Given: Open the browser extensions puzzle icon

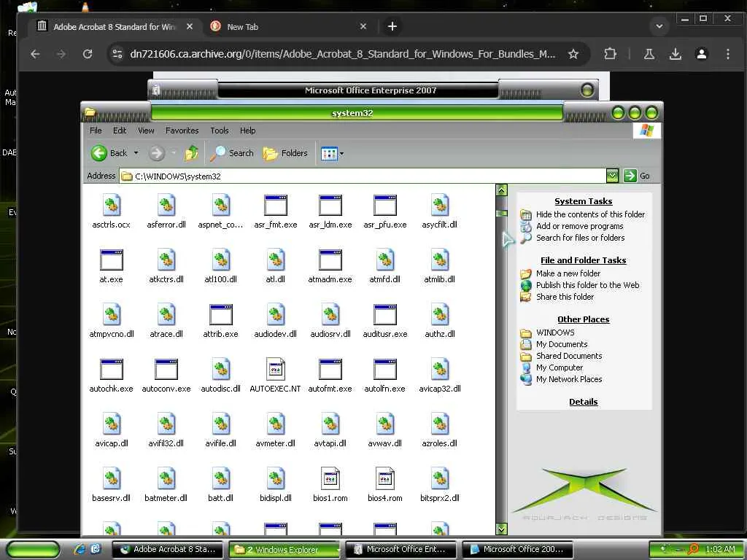Looking at the screenshot, I should click(611, 54).
